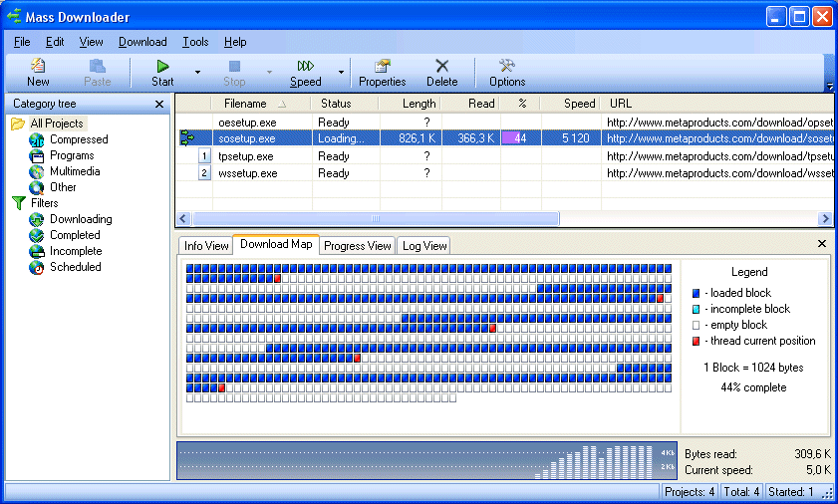The image size is (838, 504).
Task: Open Properties from the toolbar
Action: tap(382, 67)
